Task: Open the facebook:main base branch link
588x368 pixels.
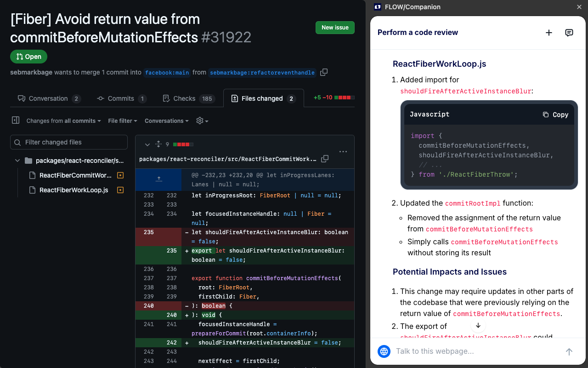Action: pos(167,73)
